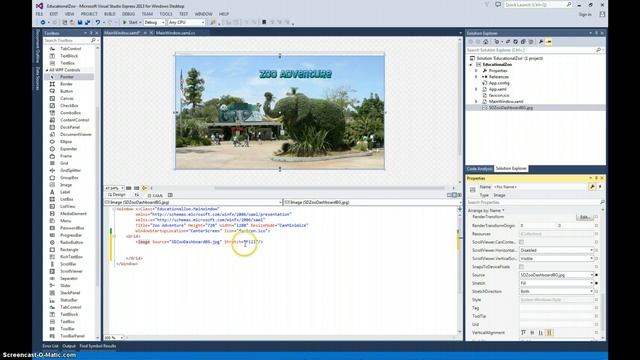Open the ScrollViewer.Vertical Visible dropdown

click(x=556, y=258)
